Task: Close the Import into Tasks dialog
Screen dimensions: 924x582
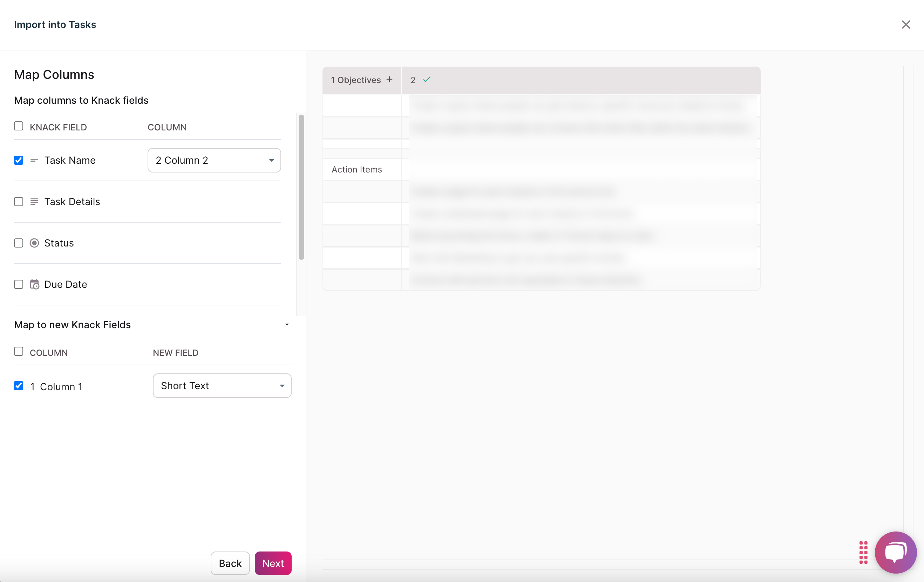Action: pos(906,25)
